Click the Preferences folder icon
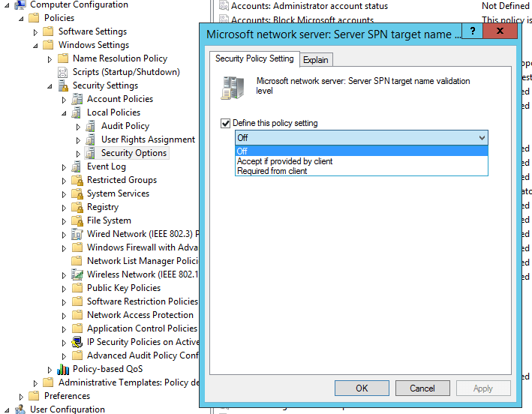 click(x=34, y=396)
